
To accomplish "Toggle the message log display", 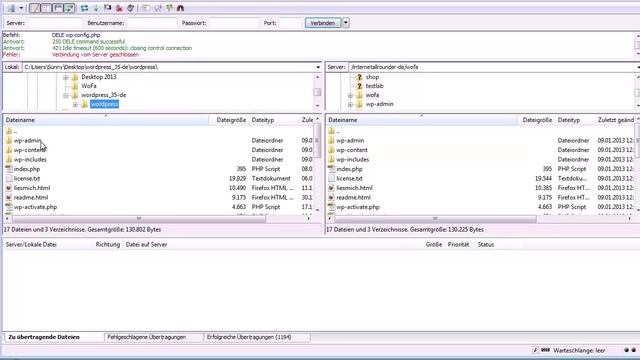I will point(35,8).
